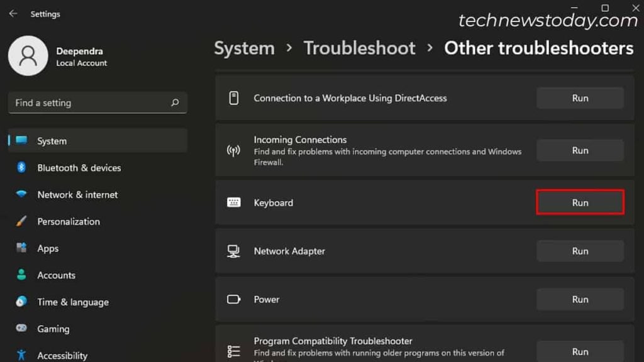Click the Bluetooth & devices icon
Screen dimensions: 644x362
[21, 168]
